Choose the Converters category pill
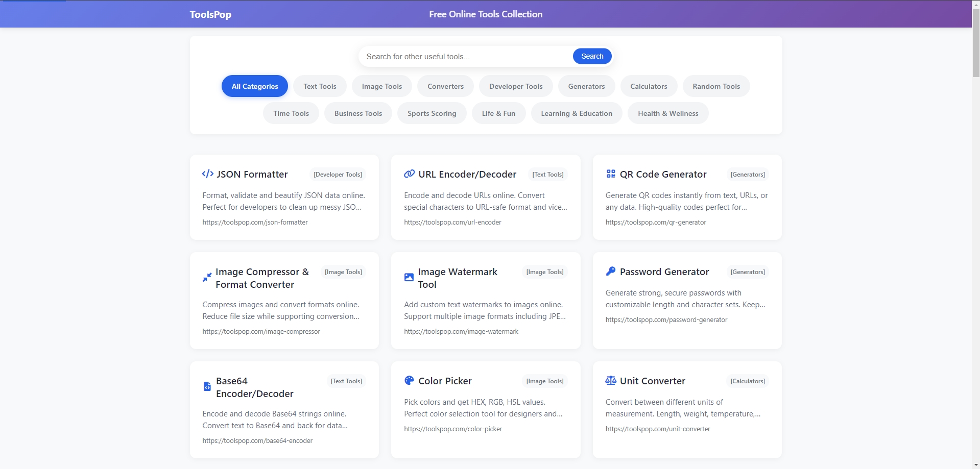980x469 pixels. pyautogui.click(x=445, y=86)
